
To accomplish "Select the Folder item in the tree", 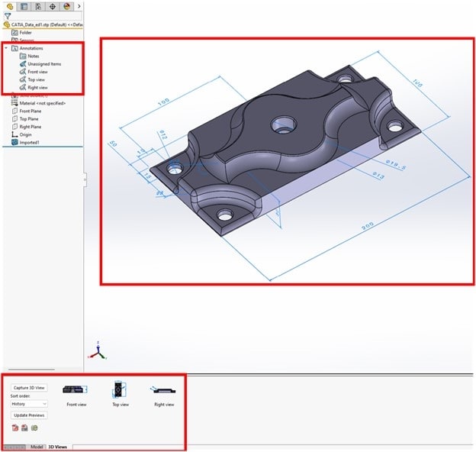I will click(x=21, y=33).
